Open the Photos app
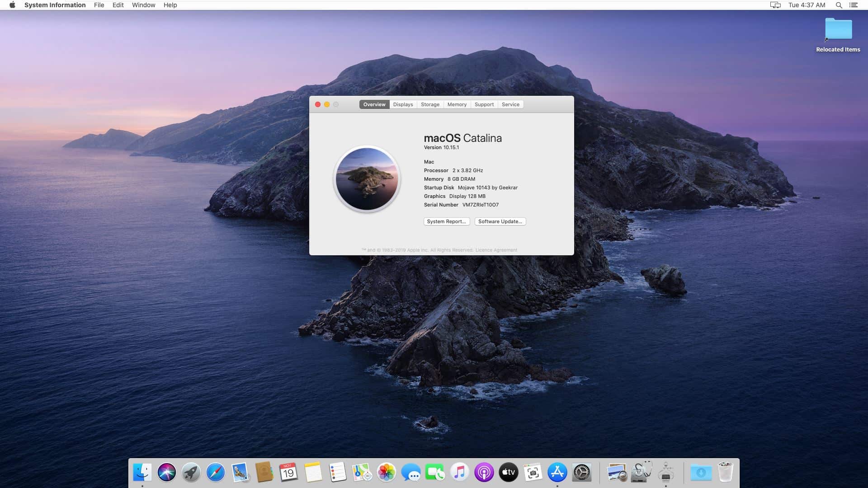The height and width of the screenshot is (488, 868). [x=387, y=472]
